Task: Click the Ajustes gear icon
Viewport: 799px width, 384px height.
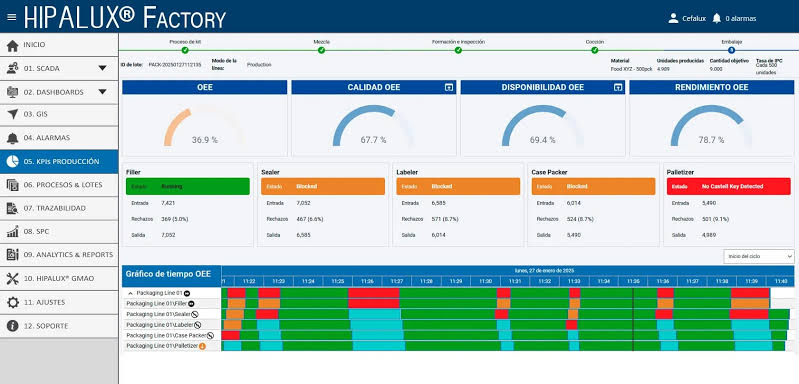Action: click(13, 303)
